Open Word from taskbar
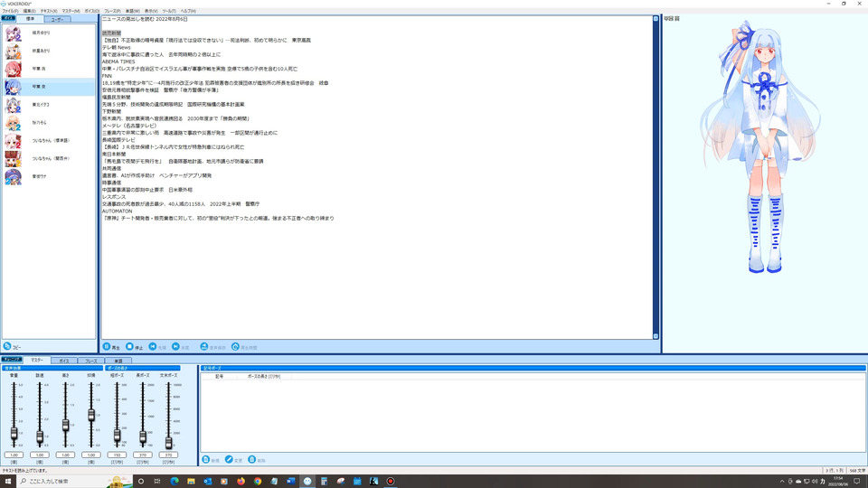Viewport: 868px width, 488px height. tap(290, 481)
